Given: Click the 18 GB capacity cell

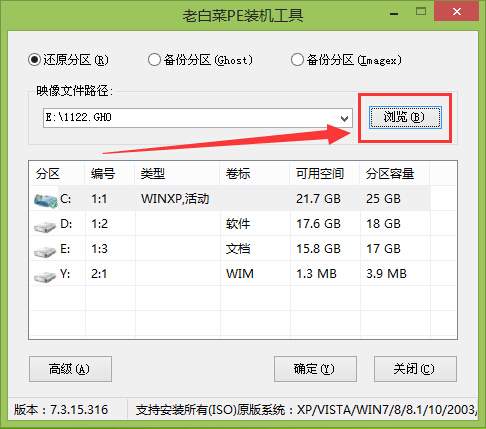Looking at the screenshot, I should [x=383, y=224].
